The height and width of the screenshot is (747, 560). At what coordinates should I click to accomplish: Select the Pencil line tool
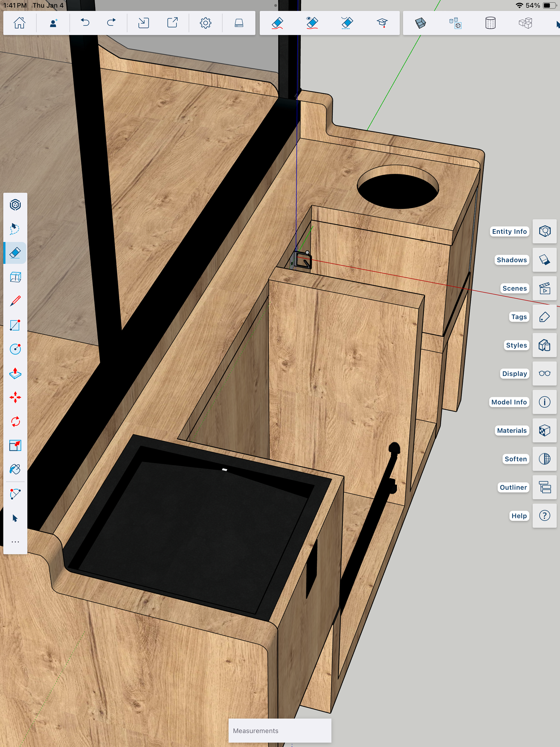(x=15, y=301)
